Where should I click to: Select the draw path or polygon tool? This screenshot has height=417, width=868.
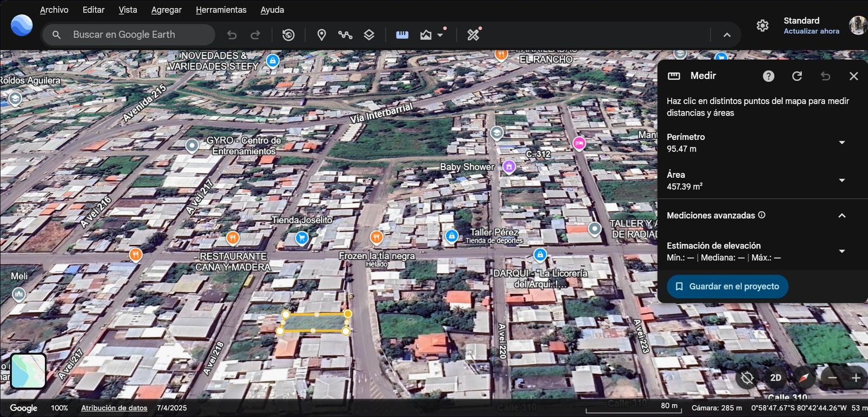(345, 35)
